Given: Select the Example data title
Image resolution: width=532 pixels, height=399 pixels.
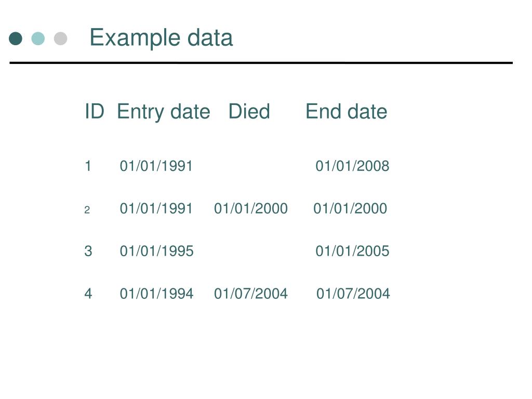Looking at the screenshot, I should click(x=161, y=38).
